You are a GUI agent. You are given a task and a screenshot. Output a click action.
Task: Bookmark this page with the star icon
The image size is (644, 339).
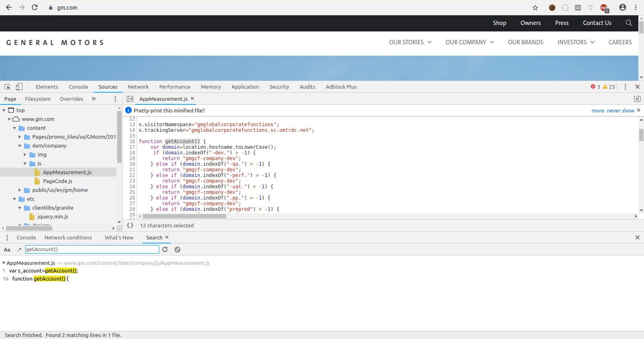coord(535,8)
